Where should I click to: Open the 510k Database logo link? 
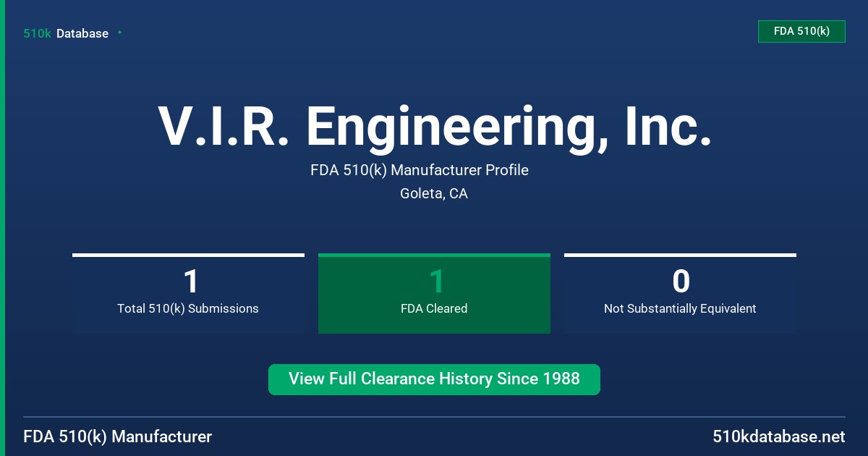point(66,33)
